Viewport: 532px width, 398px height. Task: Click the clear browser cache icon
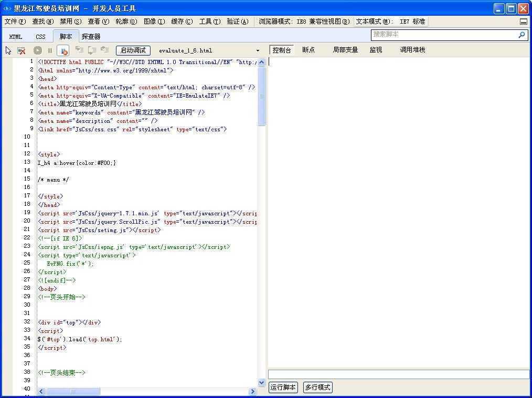point(22,50)
